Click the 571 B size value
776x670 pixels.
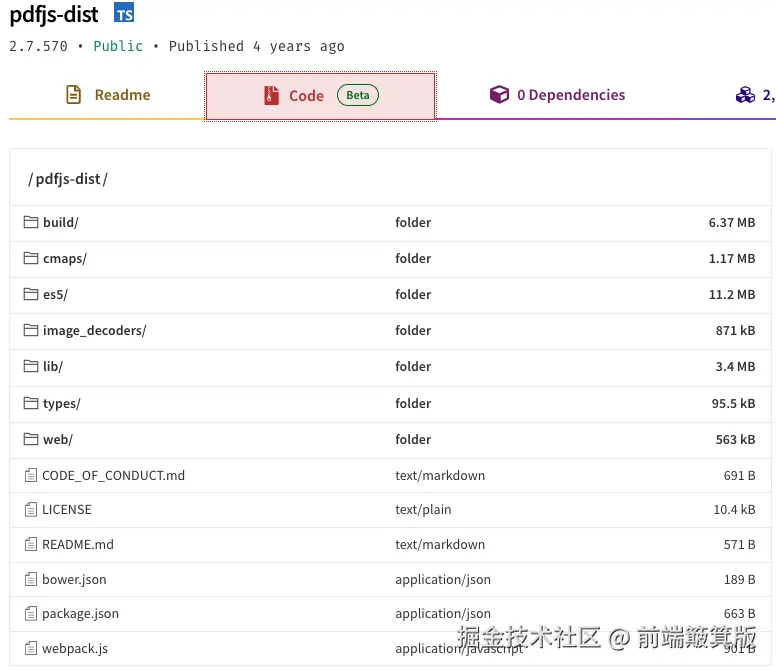point(739,544)
